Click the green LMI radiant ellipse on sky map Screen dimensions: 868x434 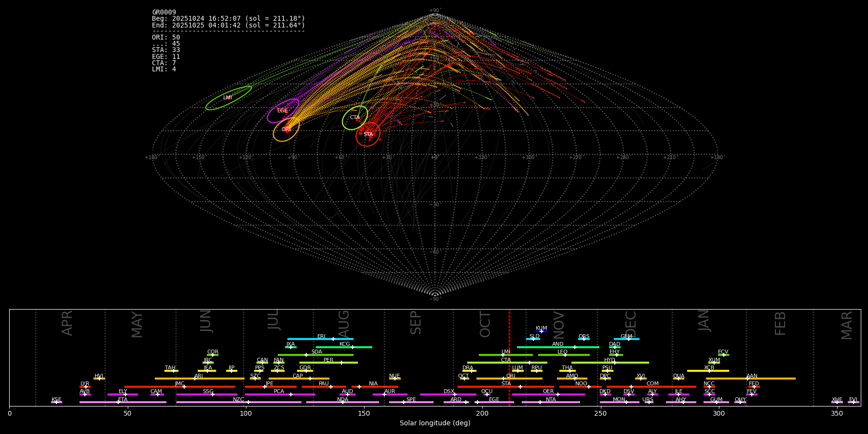pyautogui.click(x=229, y=98)
